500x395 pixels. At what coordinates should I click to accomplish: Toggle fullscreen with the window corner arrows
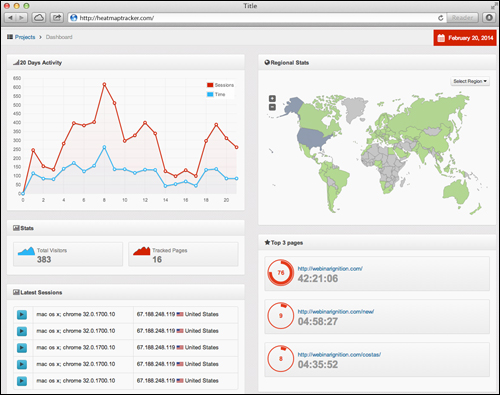point(493,6)
